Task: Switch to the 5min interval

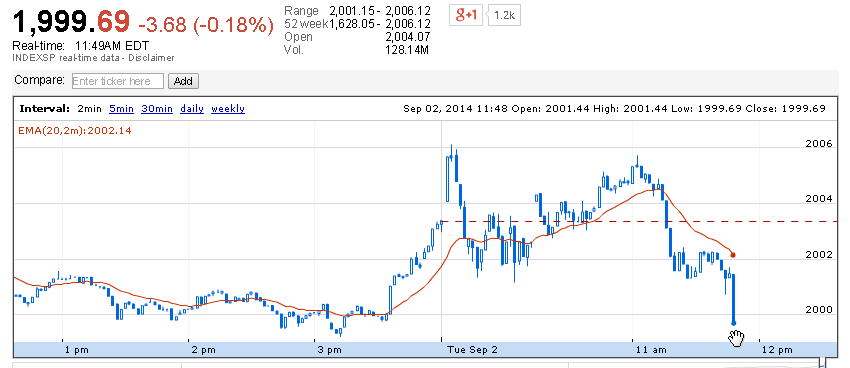Action: point(121,109)
